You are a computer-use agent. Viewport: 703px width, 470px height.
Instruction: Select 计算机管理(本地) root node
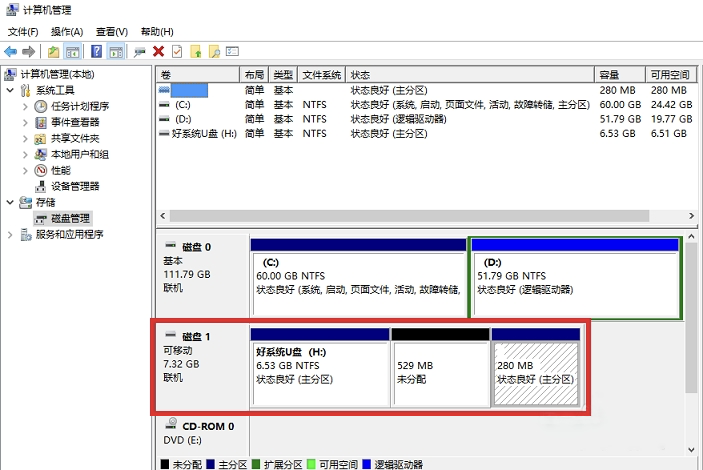[57, 74]
